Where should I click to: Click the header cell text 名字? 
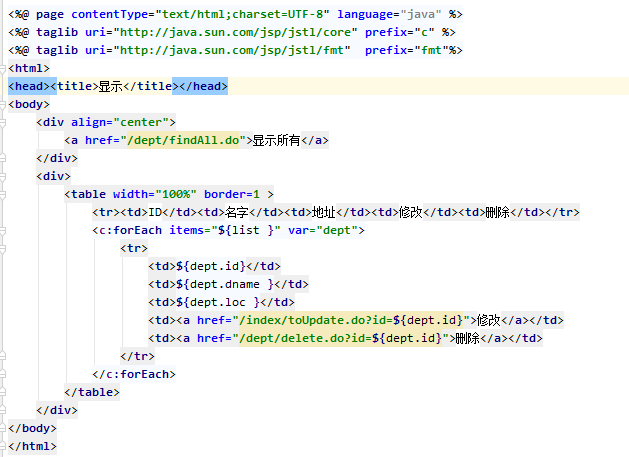tap(237, 212)
